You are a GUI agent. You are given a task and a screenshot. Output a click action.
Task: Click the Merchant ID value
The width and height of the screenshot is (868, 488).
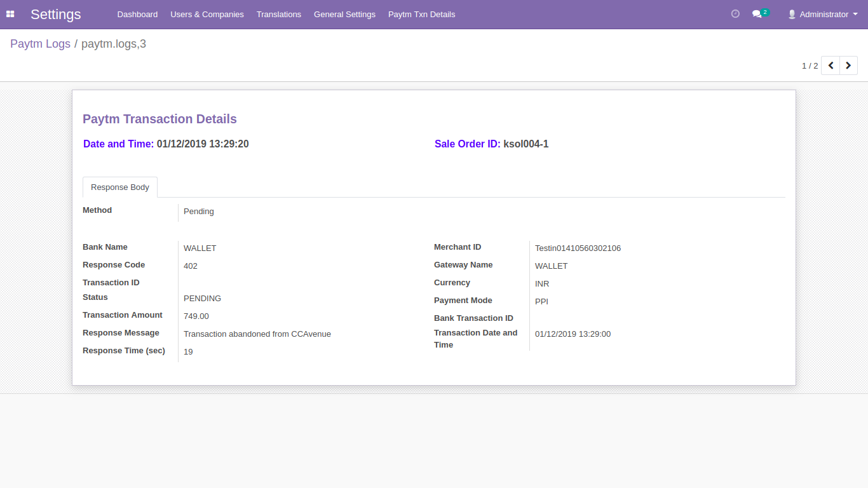578,248
